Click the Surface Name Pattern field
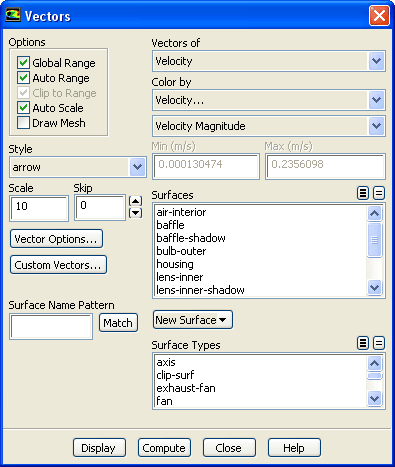 [x=51, y=326]
